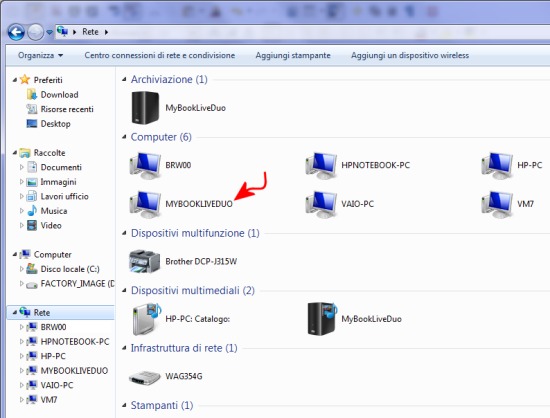Select the Raccolte heading in the sidebar
The height and width of the screenshot is (418, 550).
click(49, 153)
